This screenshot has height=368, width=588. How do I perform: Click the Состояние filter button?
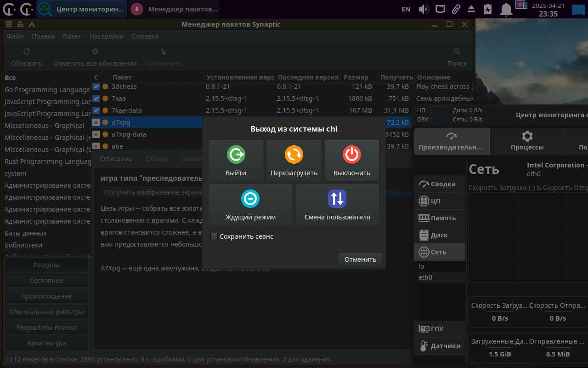tap(47, 281)
